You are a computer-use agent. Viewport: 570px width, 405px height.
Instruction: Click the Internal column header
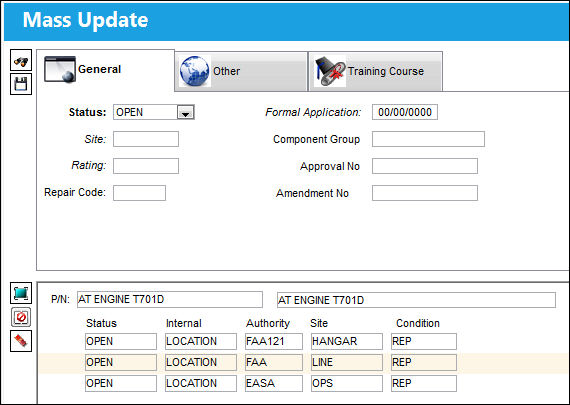pyautogui.click(x=184, y=323)
